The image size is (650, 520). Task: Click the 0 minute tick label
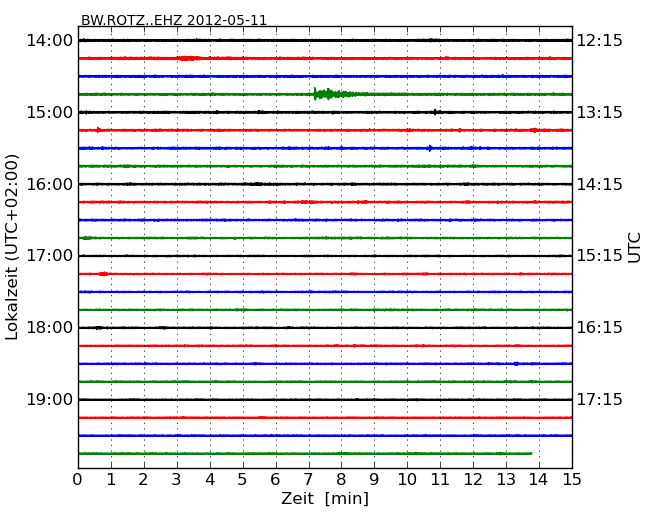pyautogui.click(x=78, y=480)
